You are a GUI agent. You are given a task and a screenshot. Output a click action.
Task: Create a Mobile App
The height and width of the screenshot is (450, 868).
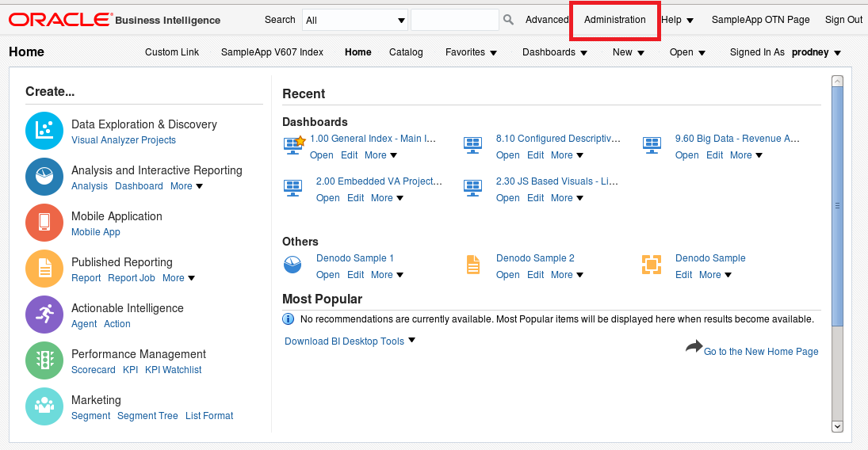pyautogui.click(x=96, y=232)
